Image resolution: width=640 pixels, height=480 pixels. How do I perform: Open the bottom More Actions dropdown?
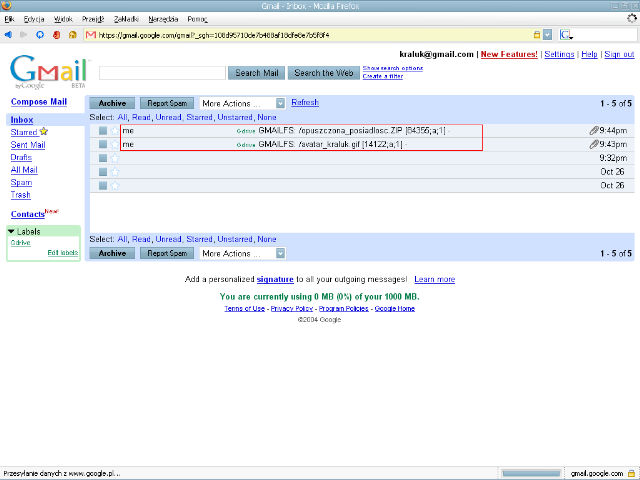pos(242,253)
